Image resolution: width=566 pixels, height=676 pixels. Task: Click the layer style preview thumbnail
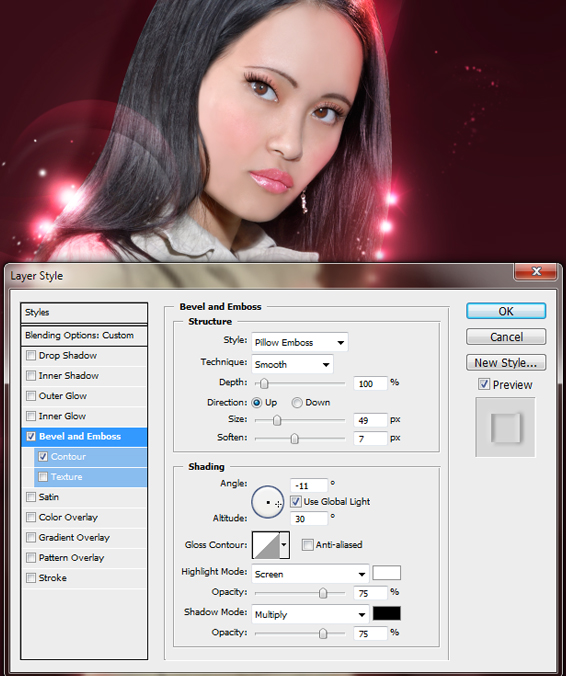point(505,427)
